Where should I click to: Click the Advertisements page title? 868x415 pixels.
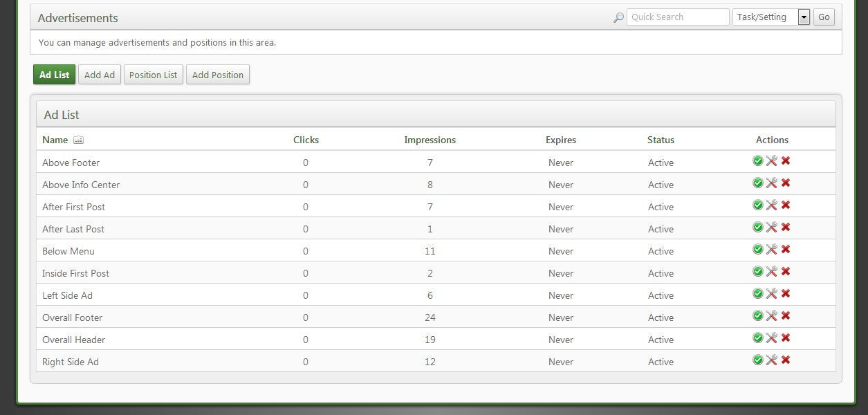[x=77, y=18]
